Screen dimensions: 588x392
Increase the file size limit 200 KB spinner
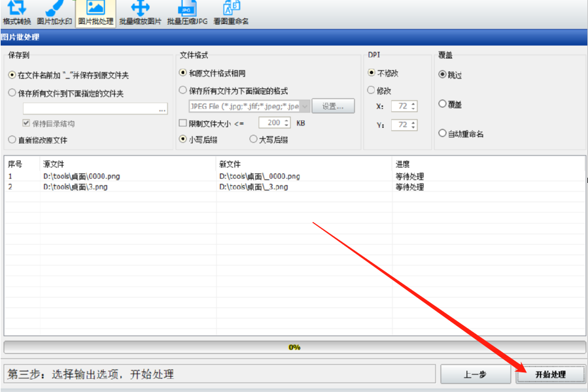point(286,120)
